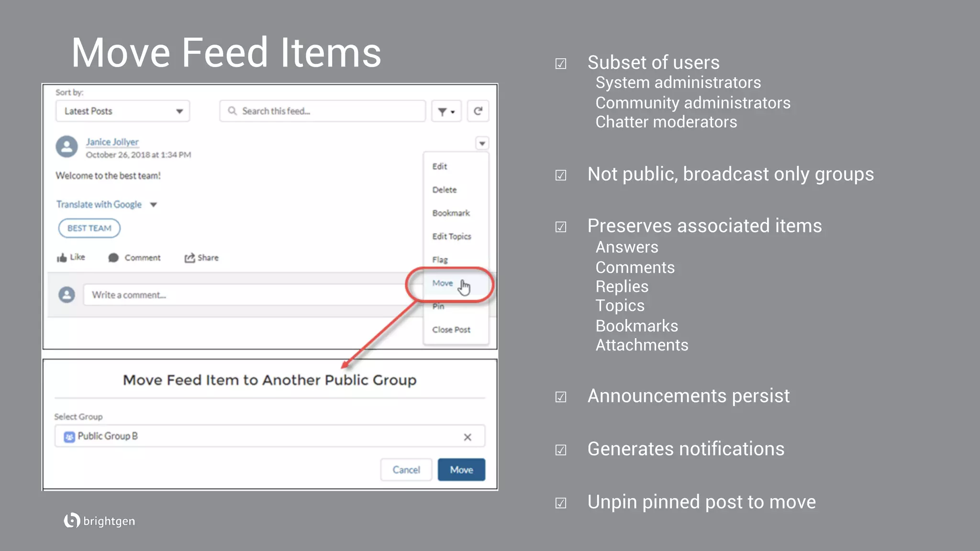Image resolution: width=980 pixels, height=551 pixels.
Task: Choose Close Post in the post menu
Action: pos(451,330)
